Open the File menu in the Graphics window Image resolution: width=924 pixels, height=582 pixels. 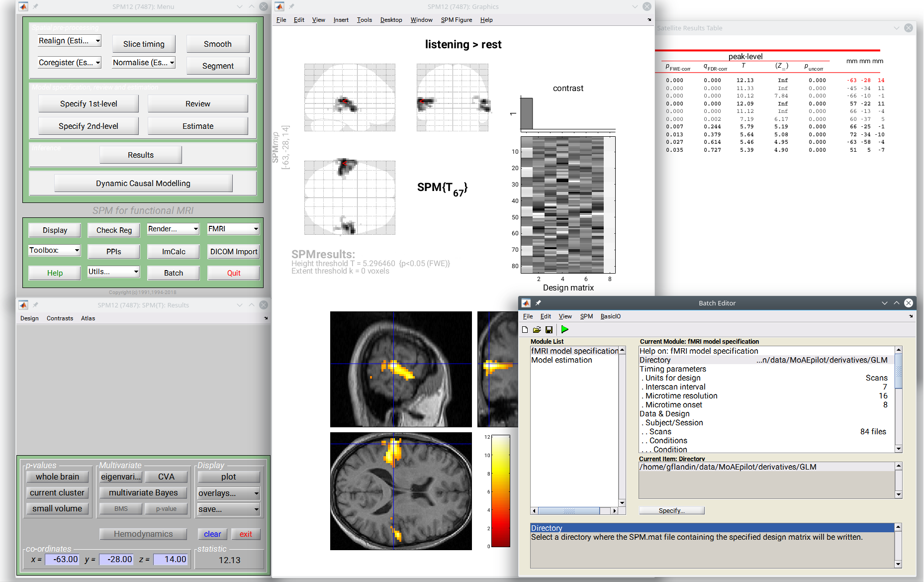point(281,20)
